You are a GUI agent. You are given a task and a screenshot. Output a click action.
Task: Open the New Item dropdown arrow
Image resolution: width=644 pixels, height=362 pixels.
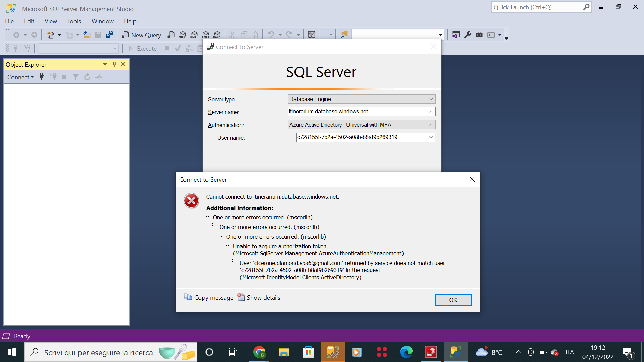pyautogui.click(x=59, y=35)
